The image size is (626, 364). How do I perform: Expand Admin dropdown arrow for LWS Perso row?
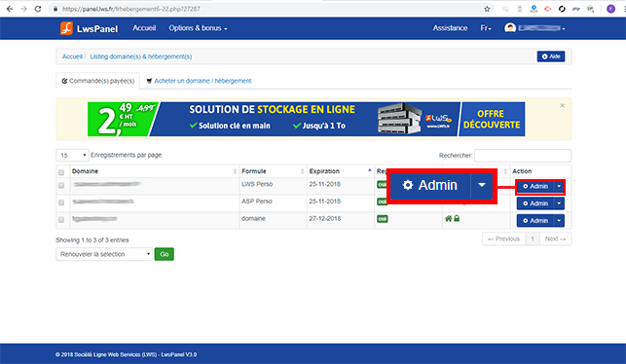coord(559,187)
